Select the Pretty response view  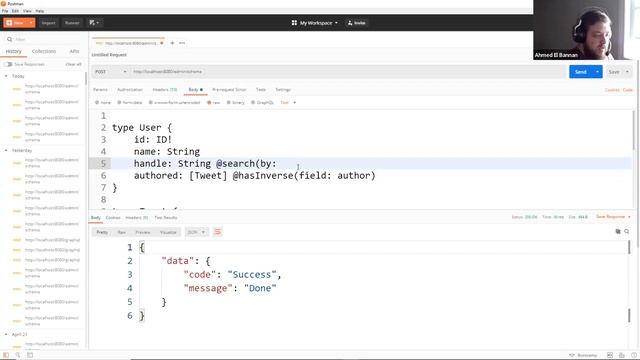click(x=102, y=232)
